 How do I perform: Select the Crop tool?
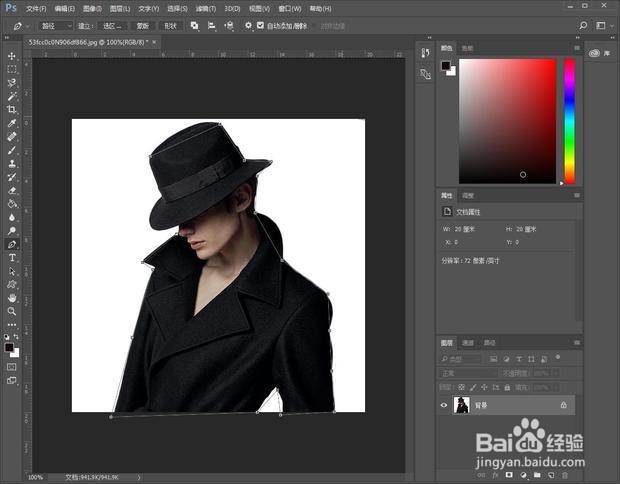[x=12, y=109]
